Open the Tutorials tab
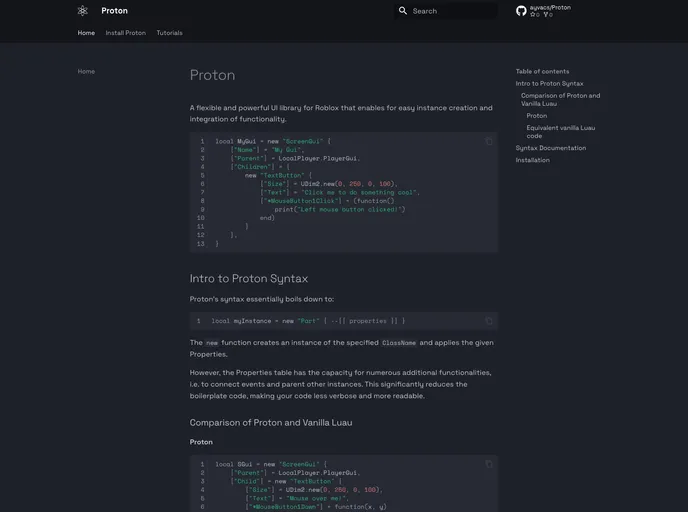688x512 pixels. 170,33
